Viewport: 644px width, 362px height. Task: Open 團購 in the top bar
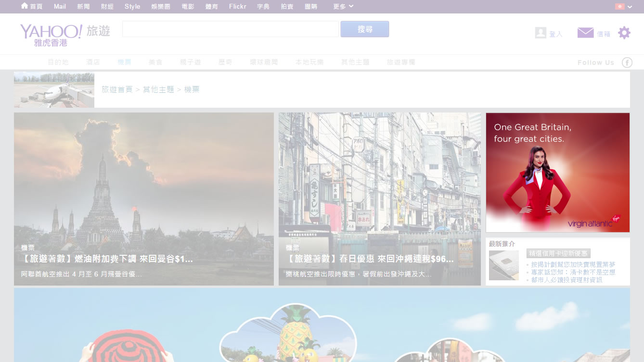click(311, 6)
